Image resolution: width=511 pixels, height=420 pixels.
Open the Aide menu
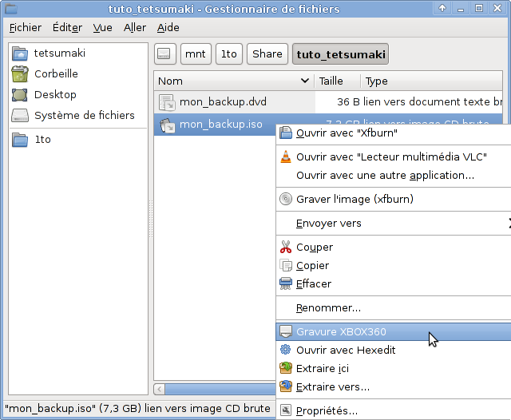pyautogui.click(x=168, y=28)
